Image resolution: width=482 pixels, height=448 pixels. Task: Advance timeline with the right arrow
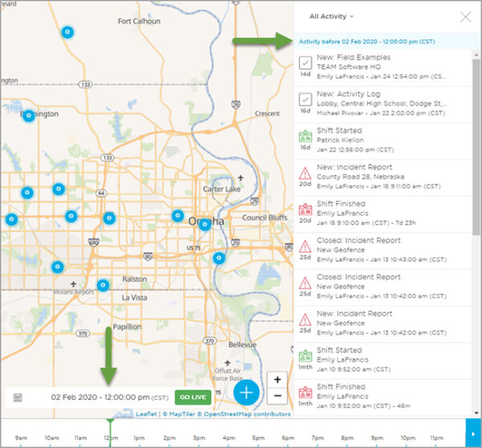(473, 434)
